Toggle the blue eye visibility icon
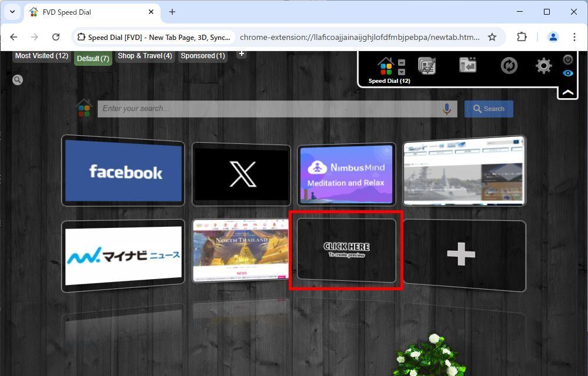This screenshot has height=376, width=588. coord(568,73)
